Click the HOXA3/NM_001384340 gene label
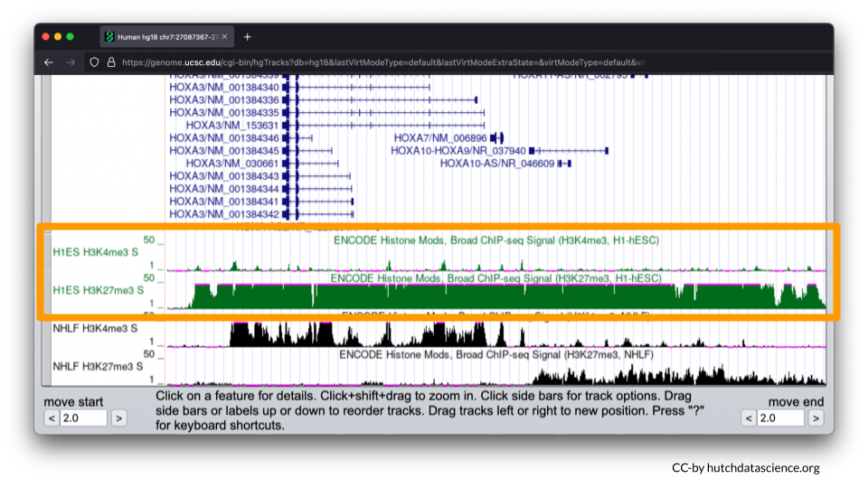The width and height of the screenshot is (868, 488). [224, 88]
